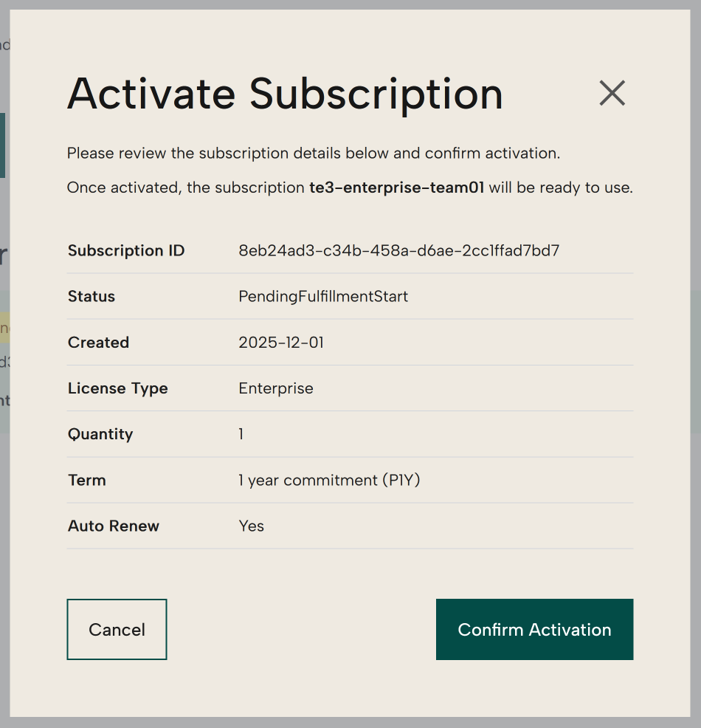Click the Confirm Activation button

pyautogui.click(x=534, y=629)
